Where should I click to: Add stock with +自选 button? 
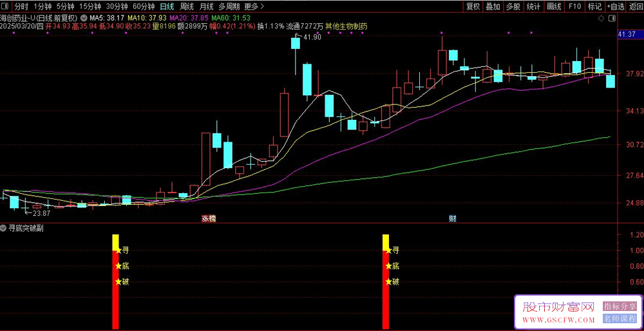tap(616, 6)
